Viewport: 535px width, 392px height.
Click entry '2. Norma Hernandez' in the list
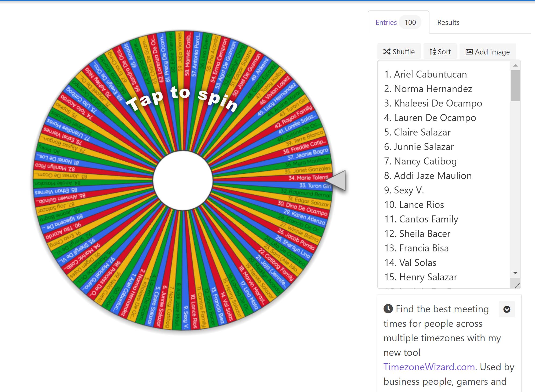[x=428, y=89]
